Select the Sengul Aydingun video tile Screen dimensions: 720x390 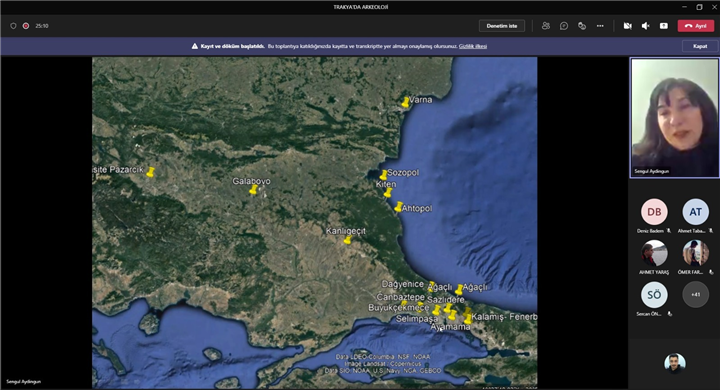coord(675,117)
